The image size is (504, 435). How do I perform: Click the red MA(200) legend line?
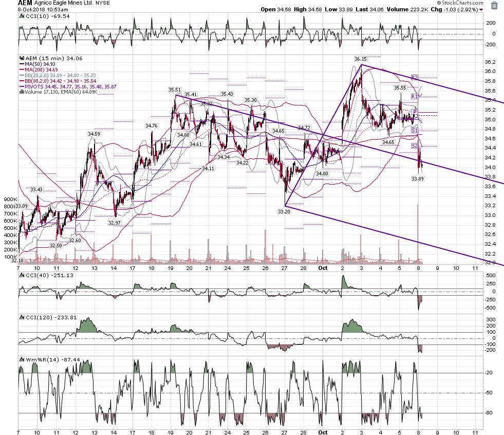point(22,70)
